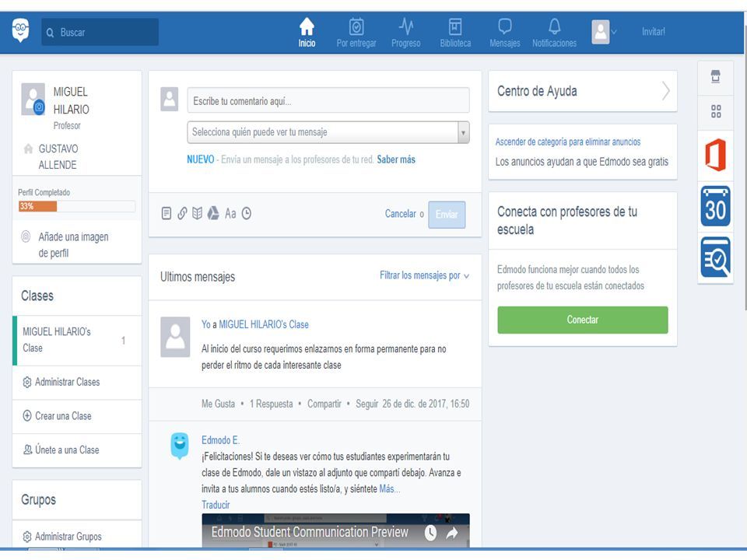
Task: Open Por entregar assignments icon
Action: point(356,26)
